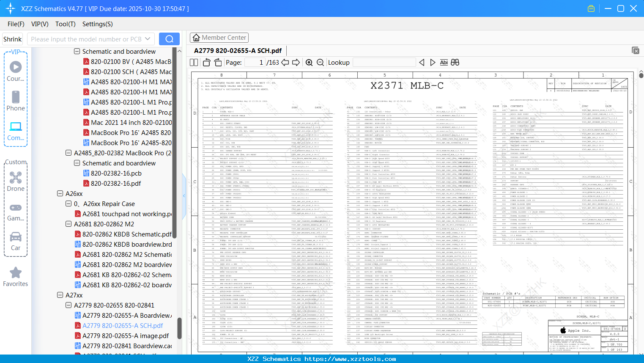Zoom in on the schematic
The height and width of the screenshot is (363, 644).
point(309,63)
